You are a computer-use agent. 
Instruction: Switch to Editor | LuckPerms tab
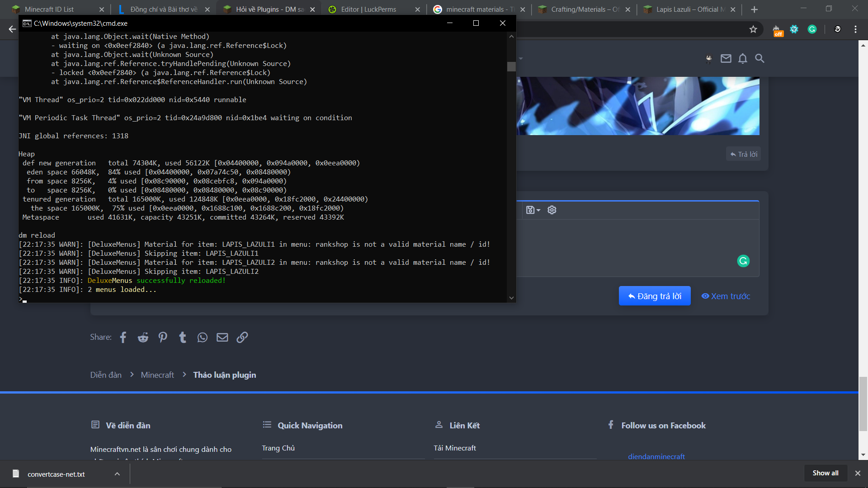tap(368, 9)
